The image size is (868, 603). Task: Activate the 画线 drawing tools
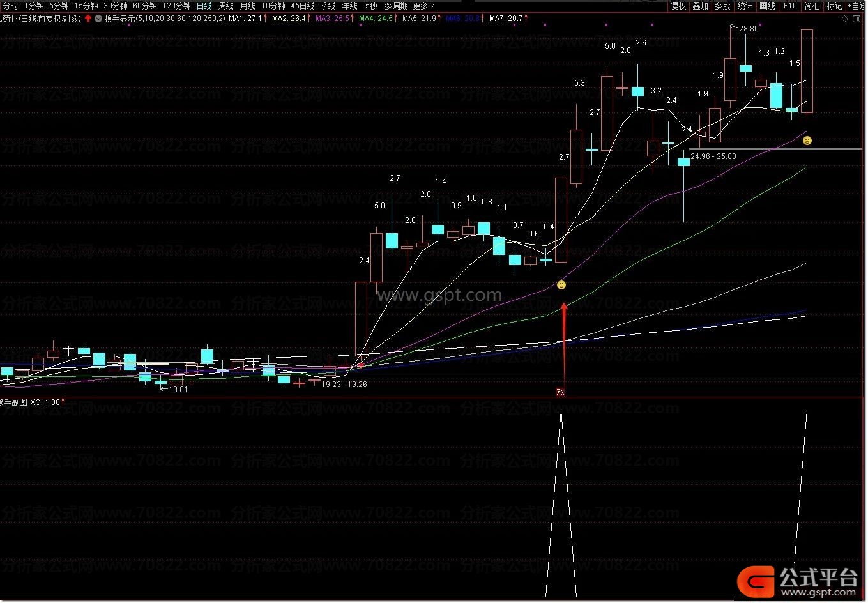pos(767,6)
